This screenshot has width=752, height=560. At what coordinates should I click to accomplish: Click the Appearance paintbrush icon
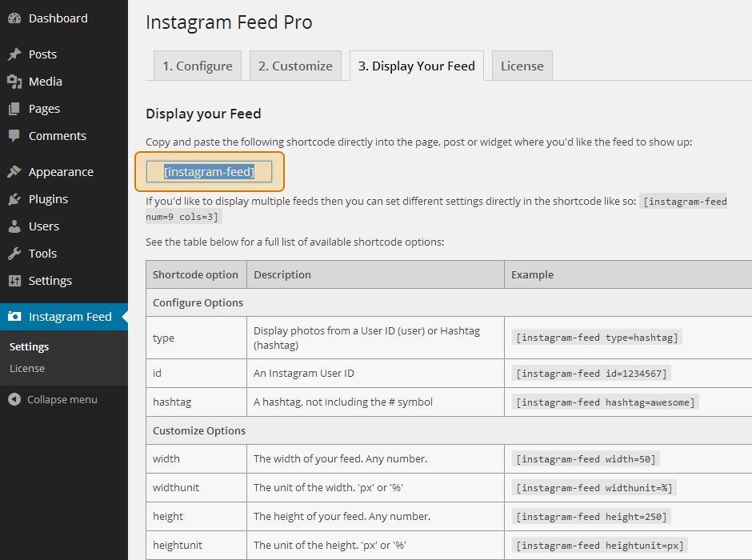tap(14, 172)
